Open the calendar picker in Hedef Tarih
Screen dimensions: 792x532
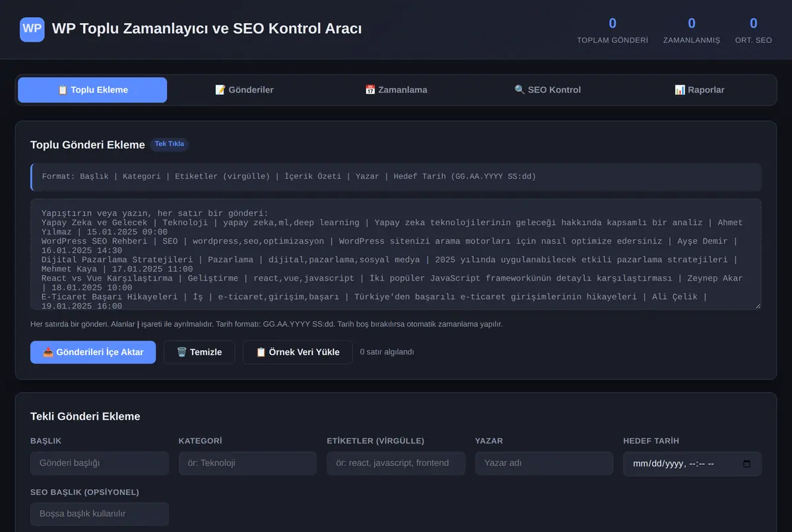pyautogui.click(x=746, y=463)
